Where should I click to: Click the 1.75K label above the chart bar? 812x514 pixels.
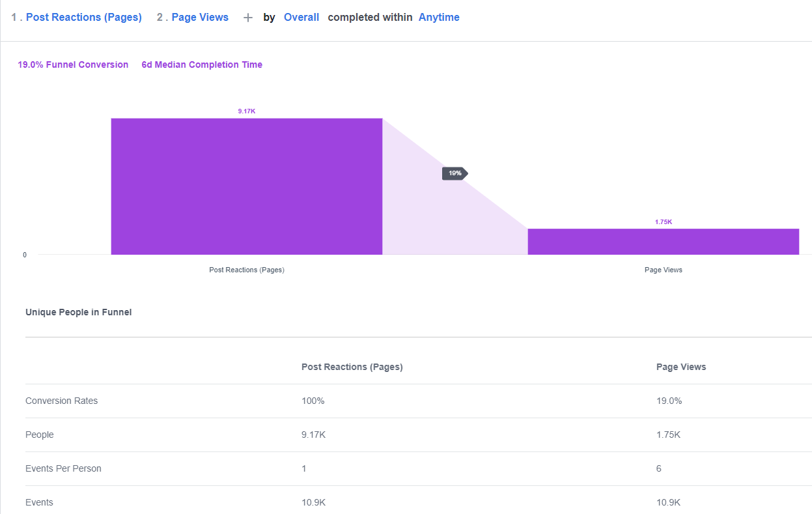[x=664, y=222]
